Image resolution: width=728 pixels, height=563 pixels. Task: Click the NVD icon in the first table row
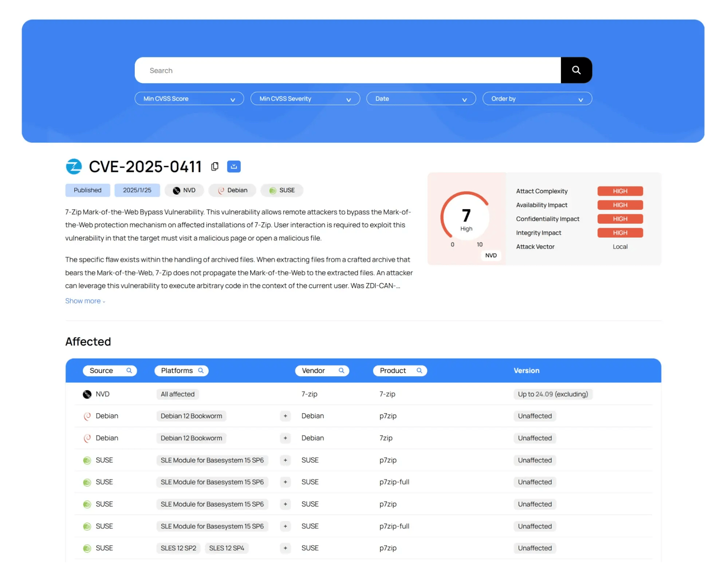(87, 394)
